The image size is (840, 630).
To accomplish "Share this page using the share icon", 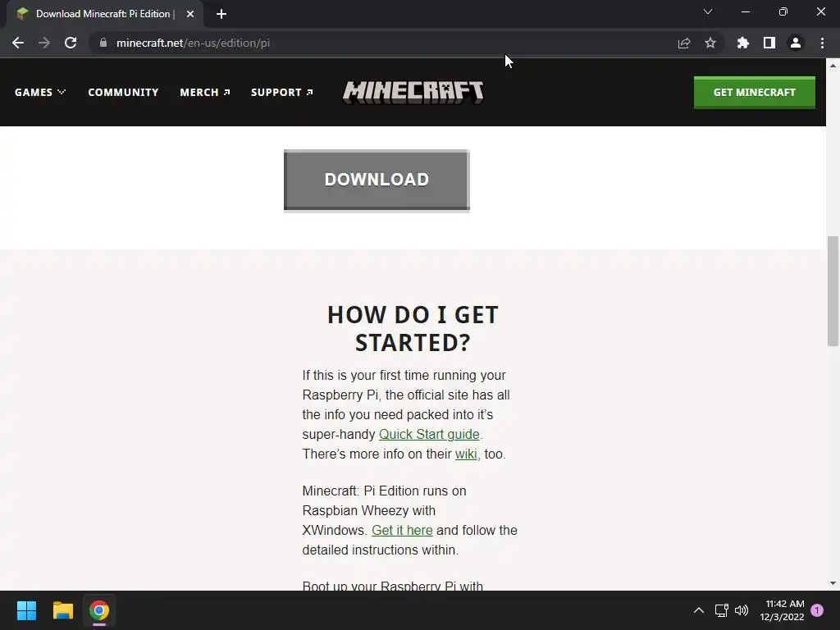I will [x=684, y=43].
